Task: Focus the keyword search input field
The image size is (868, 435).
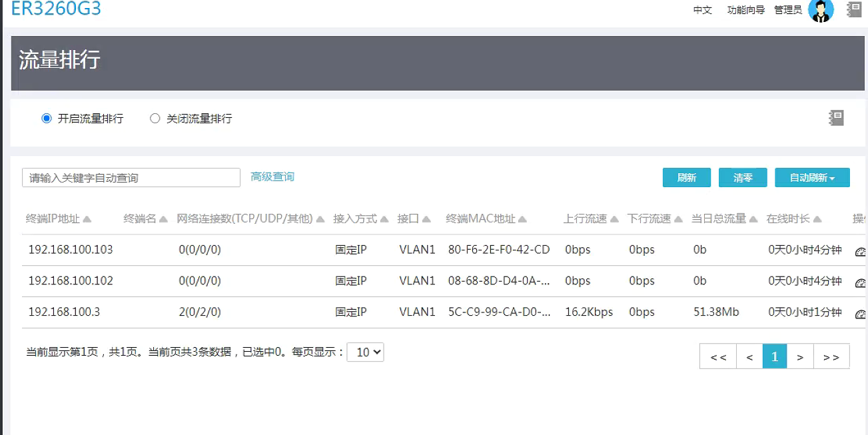Action: [x=131, y=178]
